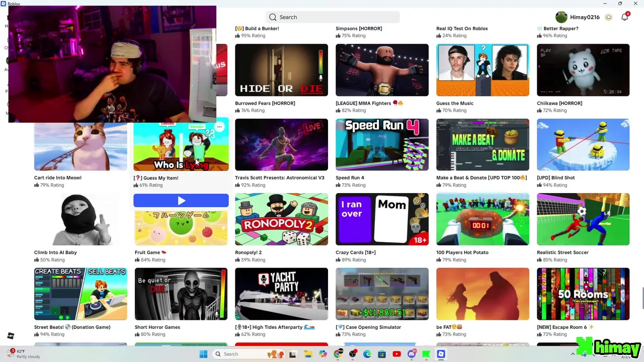Open 100 Players Hot Potato thumbnail
Viewport: 644px width, 362px height.
point(482,219)
